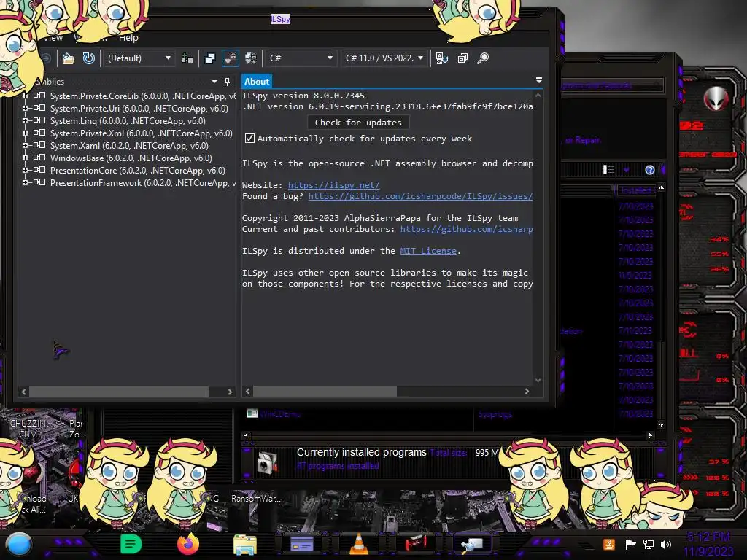
Task: Open the View menu
Action: [x=53, y=38]
